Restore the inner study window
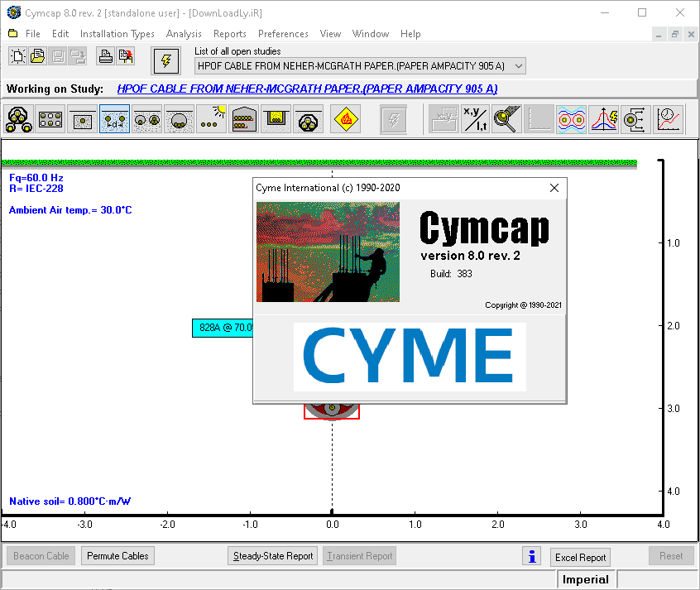The width and height of the screenshot is (700, 590). [674, 34]
